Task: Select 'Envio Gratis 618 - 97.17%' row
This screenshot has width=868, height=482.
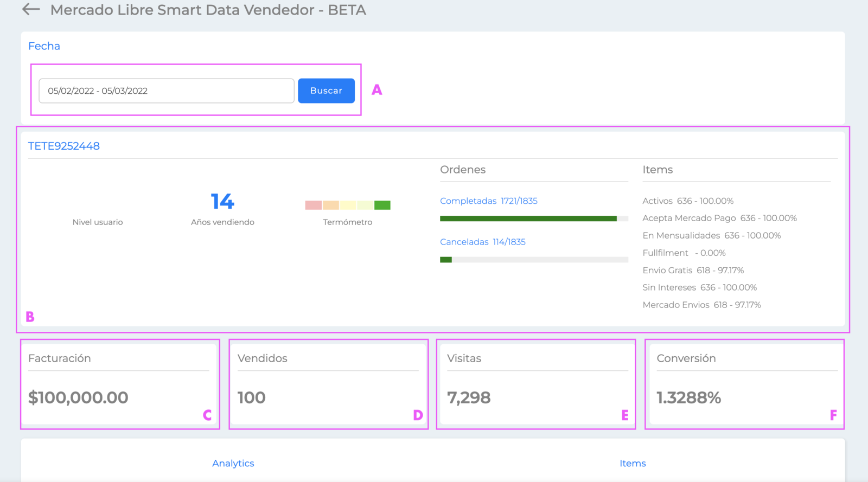Action: pos(693,270)
